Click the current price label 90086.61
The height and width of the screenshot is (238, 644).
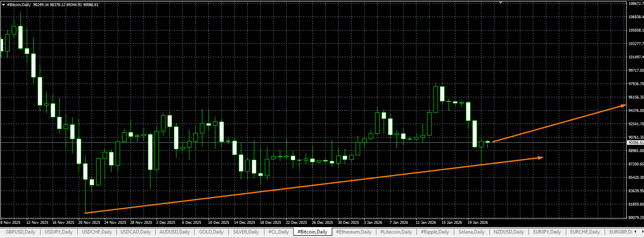(x=635, y=143)
